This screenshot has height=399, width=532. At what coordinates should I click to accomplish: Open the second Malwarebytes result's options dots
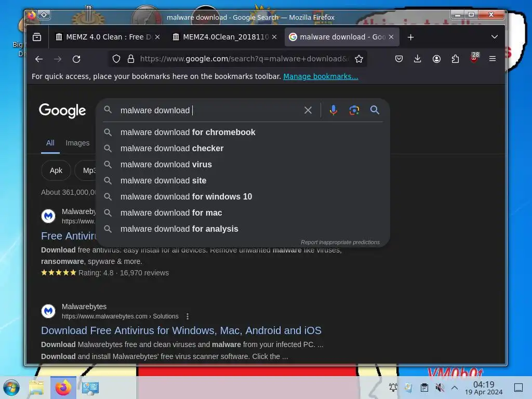(188, 316)
